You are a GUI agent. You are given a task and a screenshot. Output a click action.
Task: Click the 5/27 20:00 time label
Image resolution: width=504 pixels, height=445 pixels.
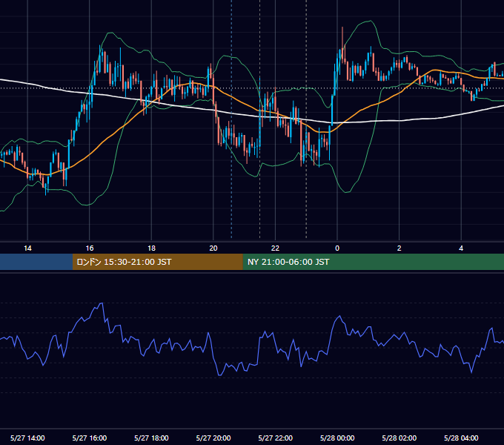pos(213,438)
